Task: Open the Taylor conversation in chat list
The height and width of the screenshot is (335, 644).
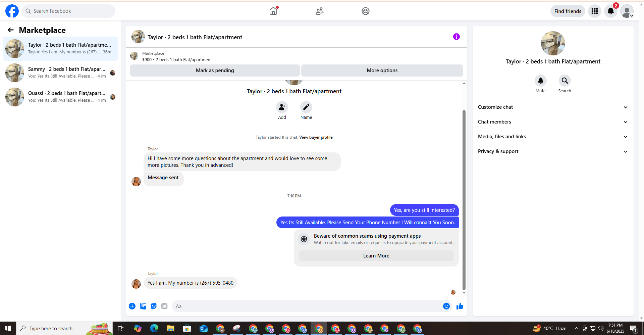Action: (60, 49)
